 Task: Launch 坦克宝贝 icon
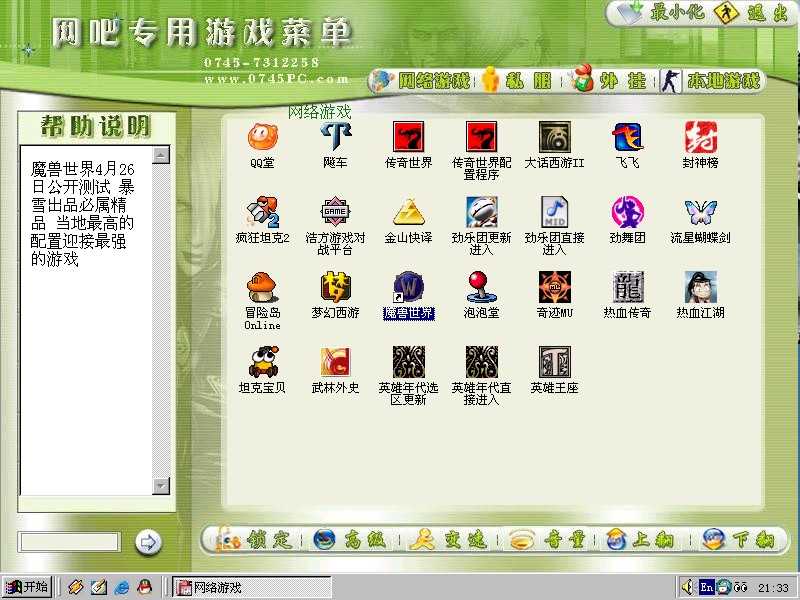pyautogui.click(x=263, y=362)
